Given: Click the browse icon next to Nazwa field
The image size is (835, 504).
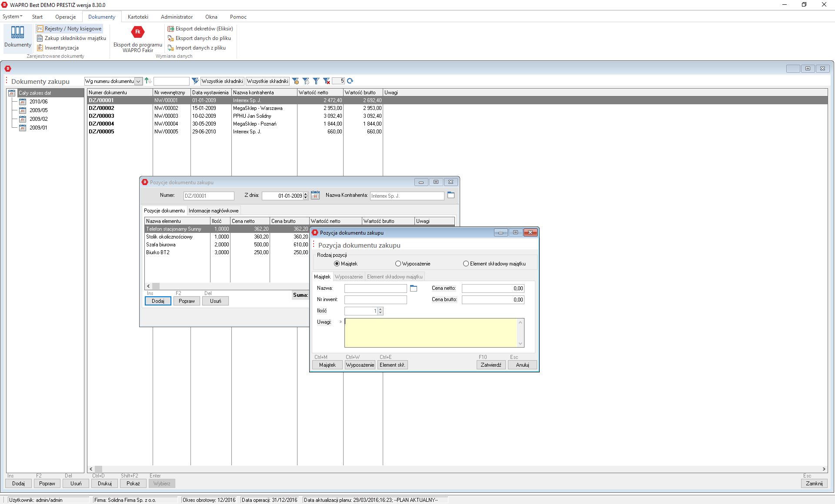Looking at the screenshot, I should click(414, 288).
